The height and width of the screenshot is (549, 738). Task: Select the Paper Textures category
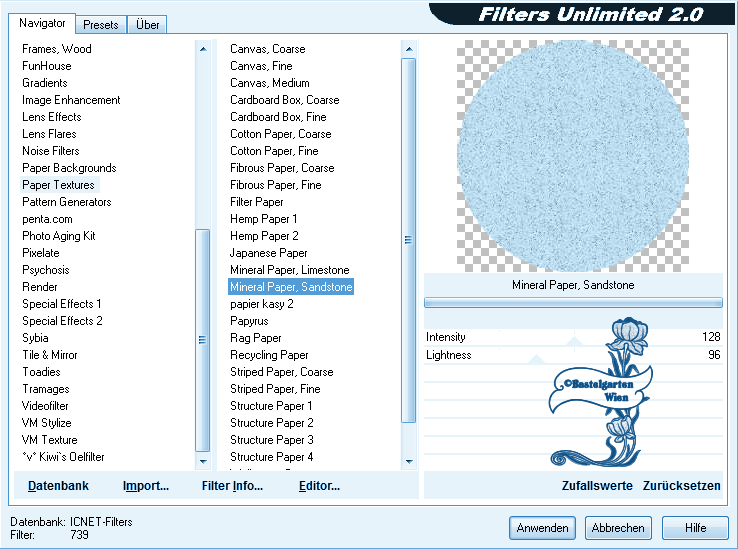click(58, 185)
